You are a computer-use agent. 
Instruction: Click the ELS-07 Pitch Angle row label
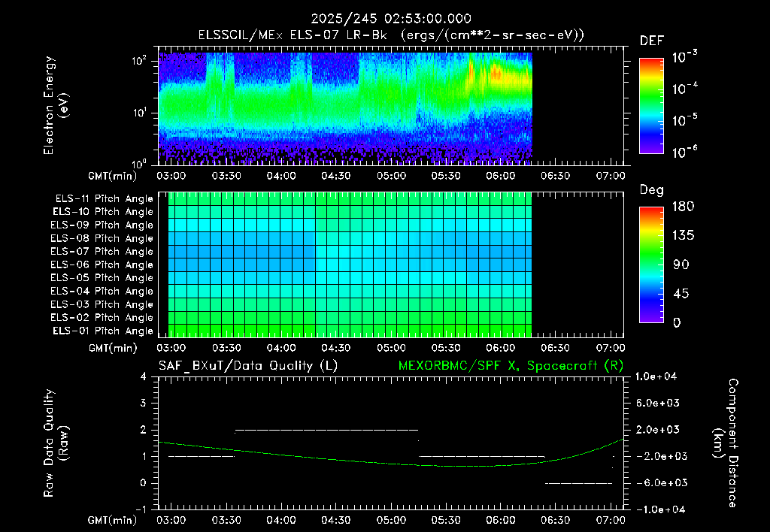pos(102,251)
